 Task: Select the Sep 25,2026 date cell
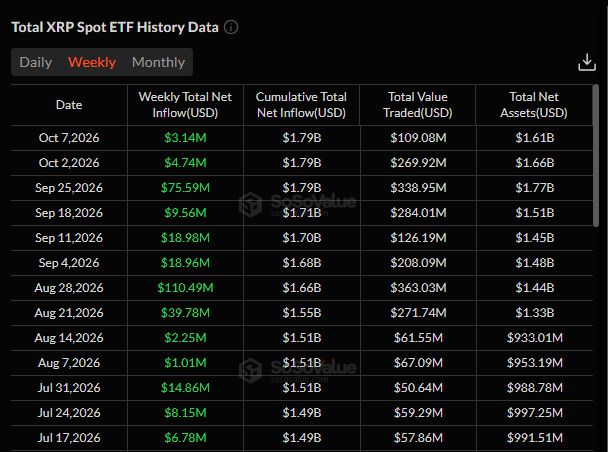coord(69,188)
